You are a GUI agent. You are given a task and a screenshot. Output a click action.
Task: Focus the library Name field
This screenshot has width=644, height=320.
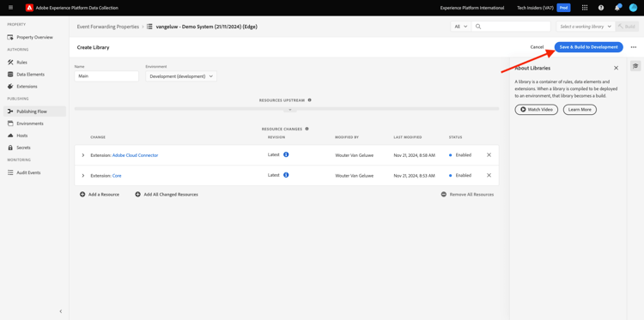click(106, 76)
